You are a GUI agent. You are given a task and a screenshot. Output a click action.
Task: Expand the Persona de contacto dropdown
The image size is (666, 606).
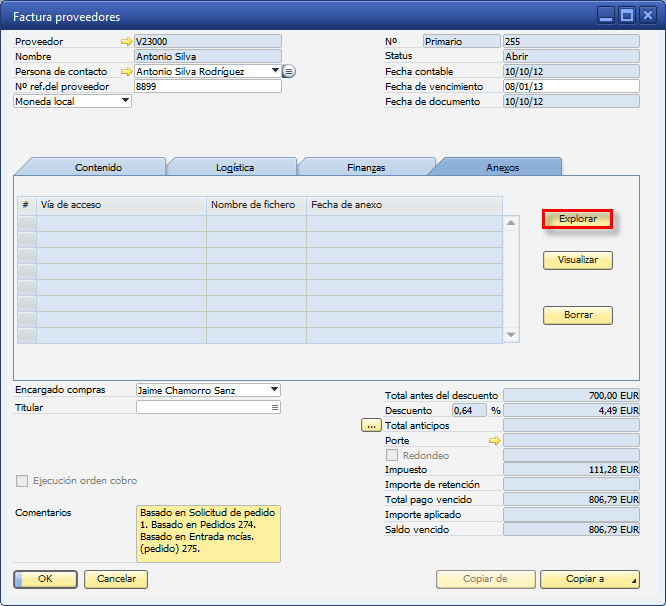(275, 71)
